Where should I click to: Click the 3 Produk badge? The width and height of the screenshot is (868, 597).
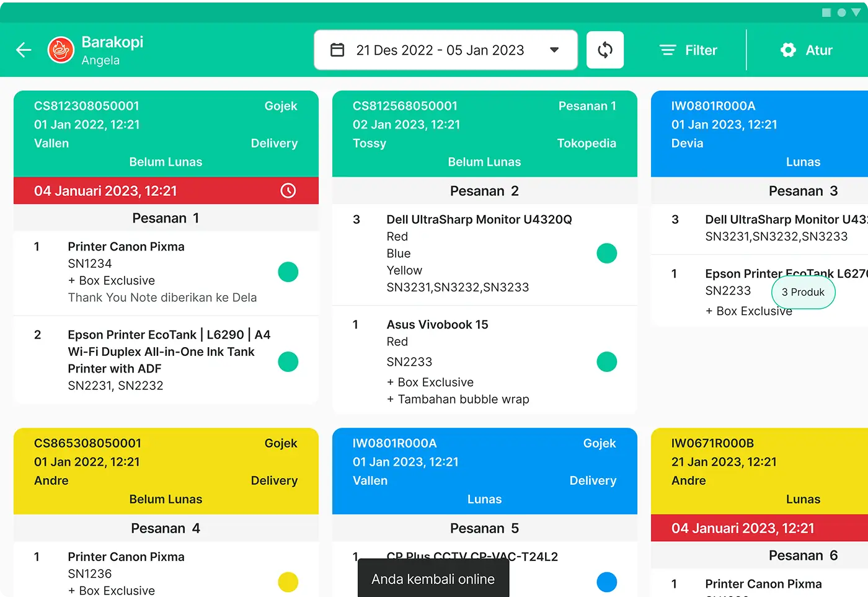tap(803, 293)
